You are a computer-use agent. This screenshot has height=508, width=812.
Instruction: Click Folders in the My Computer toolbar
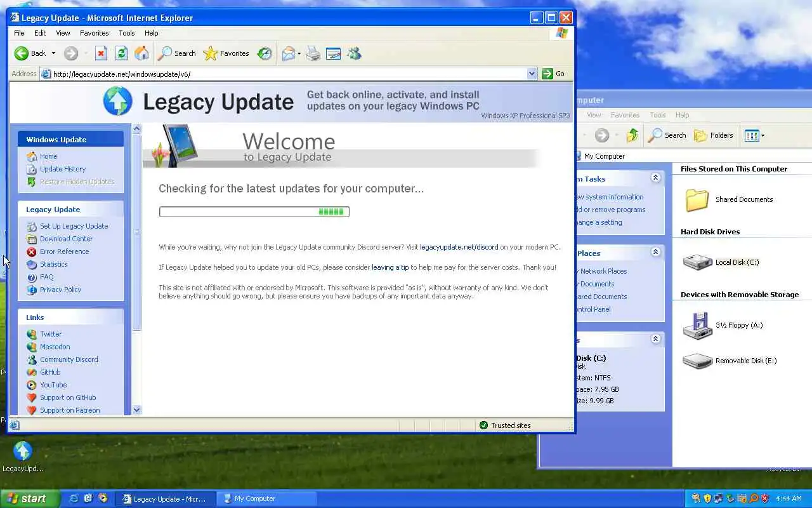tap(714, 135)
